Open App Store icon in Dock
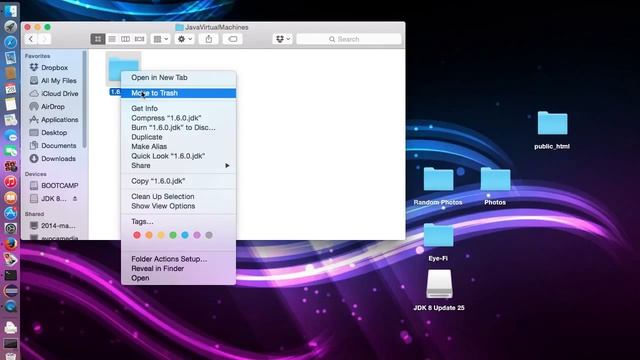Screen dimensions: 640x360 (x=11, y=213)
